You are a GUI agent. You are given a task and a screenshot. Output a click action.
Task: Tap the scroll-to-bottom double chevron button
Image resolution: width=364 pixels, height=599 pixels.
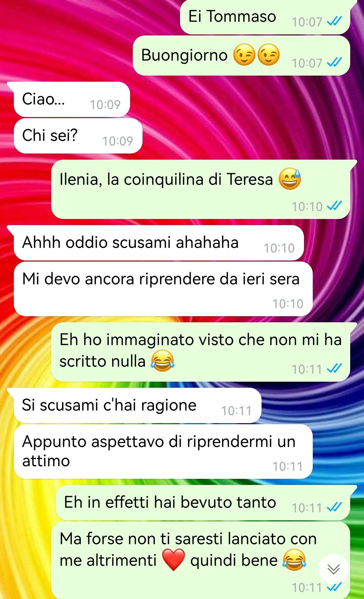pos(333,569)
